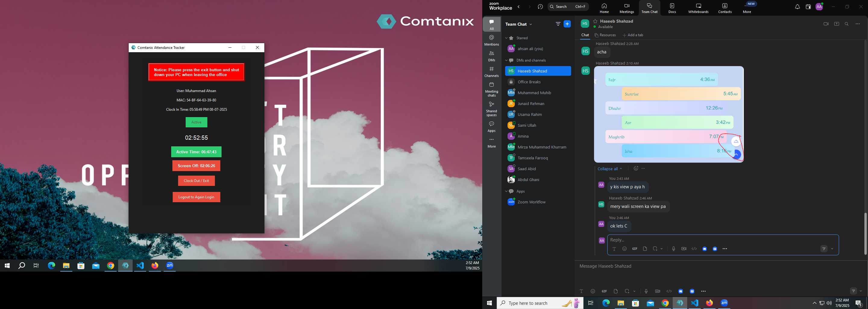Image resolution: width=868 pixels, height=309 pixels.
Task: Click the Active Time 06:47:43 button
Action: click(x=197, y=152)
